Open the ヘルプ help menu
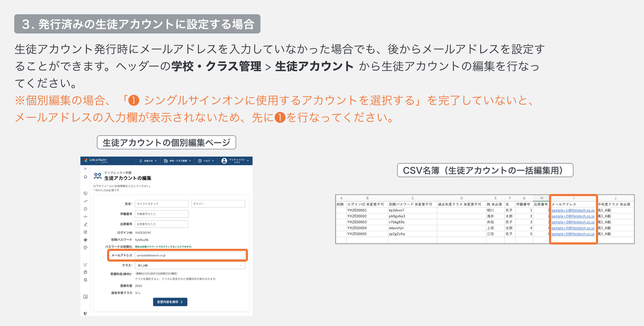Viewport: 644px width, 326px height. click(x=206, y=161)
